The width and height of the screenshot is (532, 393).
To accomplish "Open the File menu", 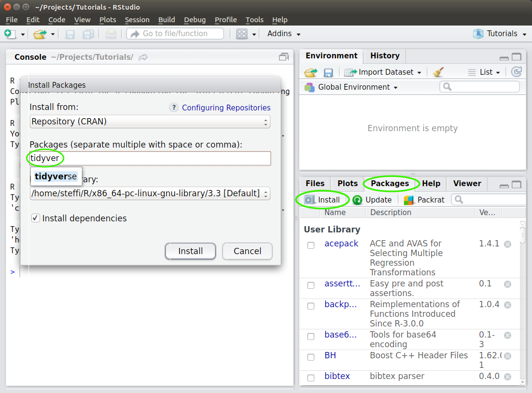I will pos(12,20).
